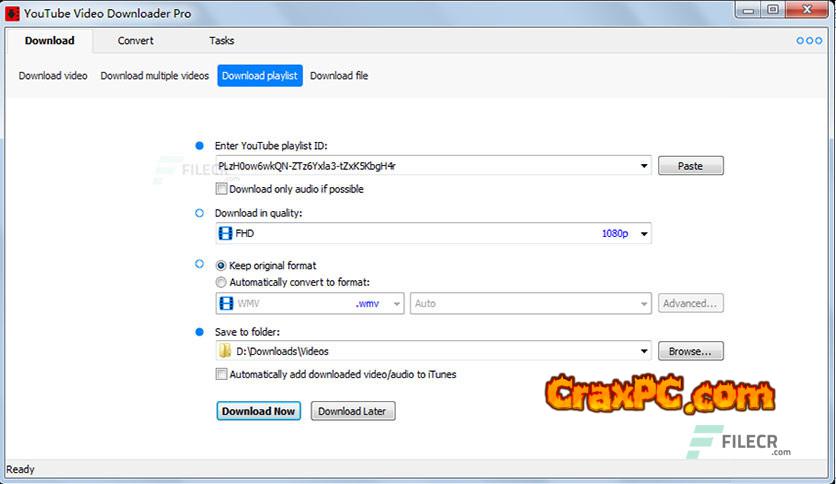Click the Advanced... button
This screenshot has height=484, width=836.
pos(690,303)
